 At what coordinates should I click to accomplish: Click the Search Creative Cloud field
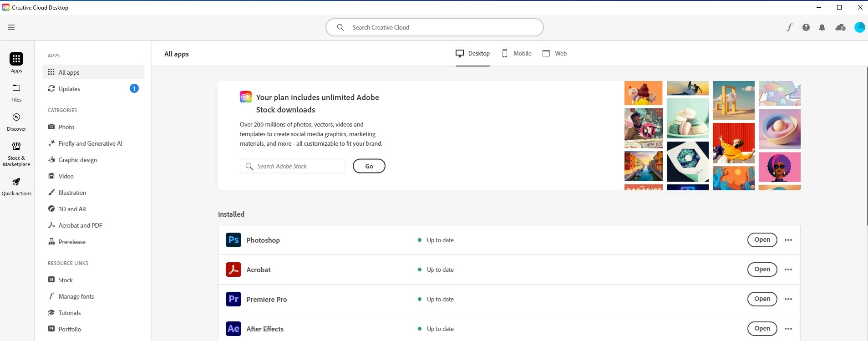435,27
